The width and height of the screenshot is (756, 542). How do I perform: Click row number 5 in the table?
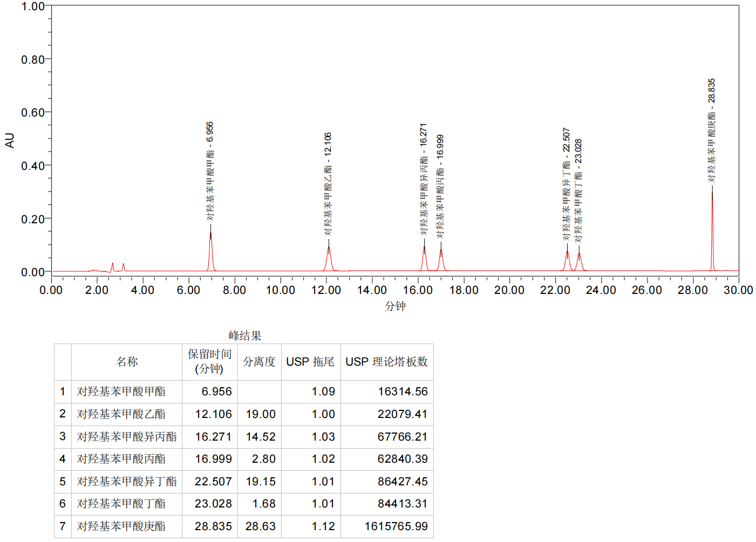click(63, 482)
